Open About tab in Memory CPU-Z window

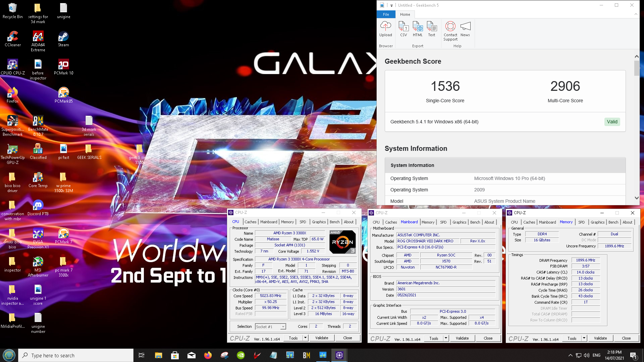[627, 222]
